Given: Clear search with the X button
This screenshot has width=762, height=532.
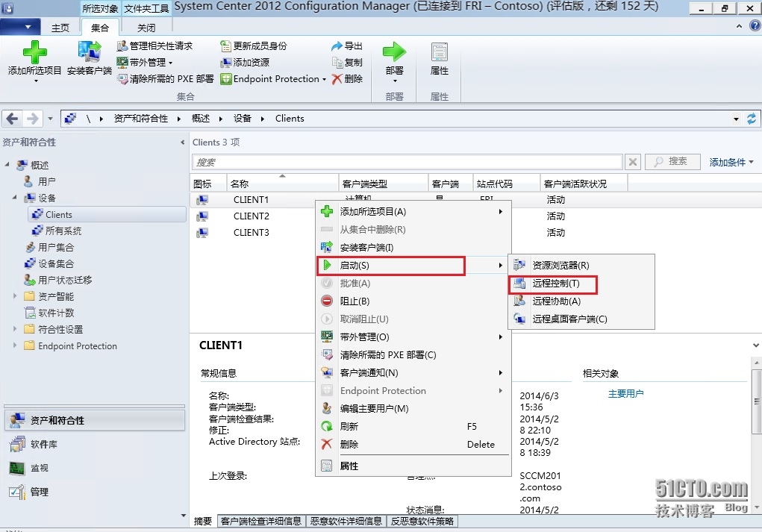Looking at the screenshot, I should click(633, 162).
